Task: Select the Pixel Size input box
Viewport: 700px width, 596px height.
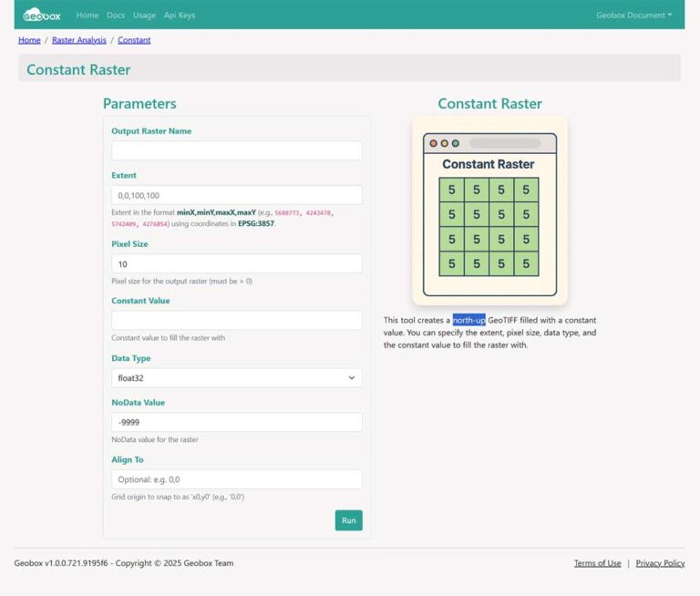Action: click(x=236, y=263)
